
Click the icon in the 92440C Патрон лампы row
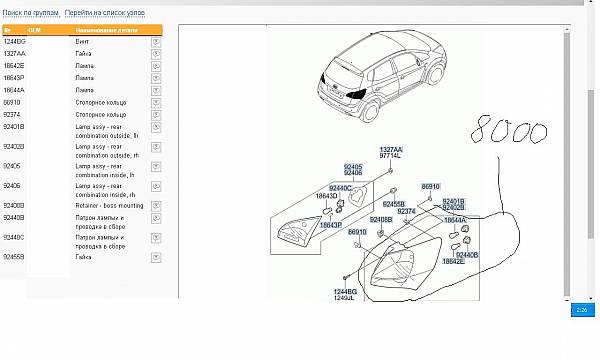coord(156,238)
